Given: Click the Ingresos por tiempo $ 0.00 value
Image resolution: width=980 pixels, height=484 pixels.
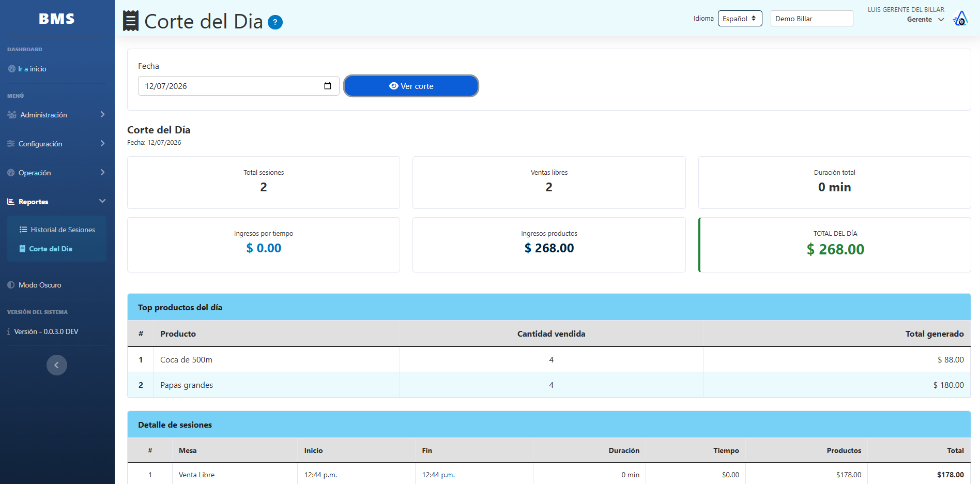Looking at the screenshot, I should tap(264, 248).
